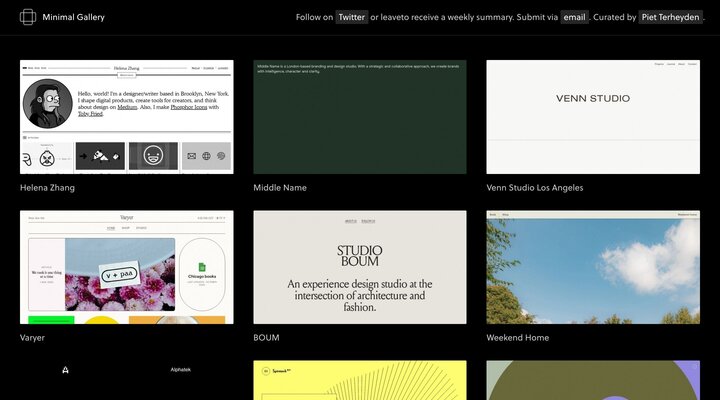Click the Alphatek A logo mark

pyautogui.click(x=65, y=370)
